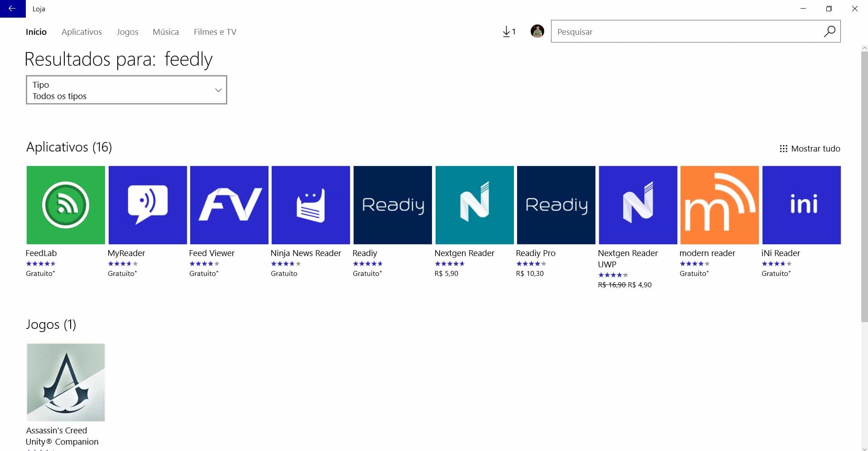
Task: Click the discounted price R$ 4,90
Action: click(640, 285)
